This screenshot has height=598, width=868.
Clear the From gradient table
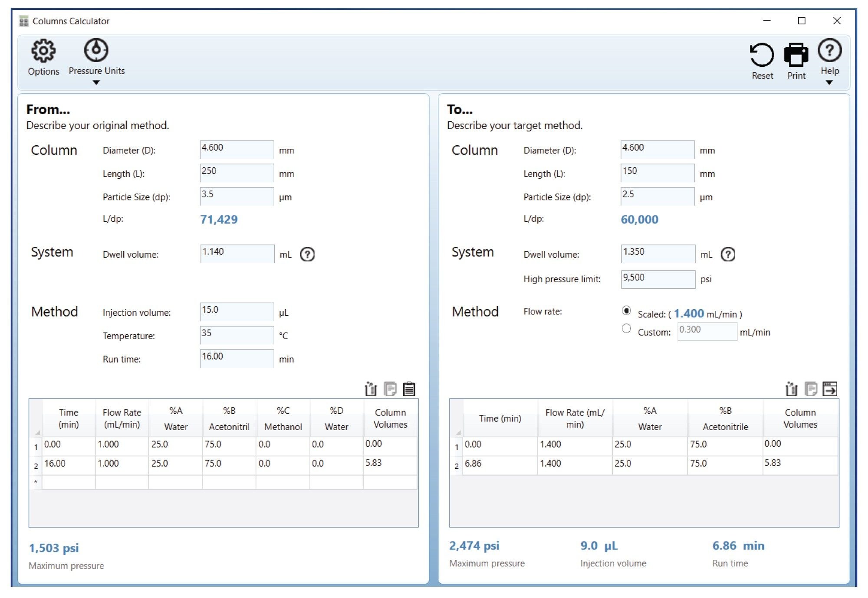371,389
